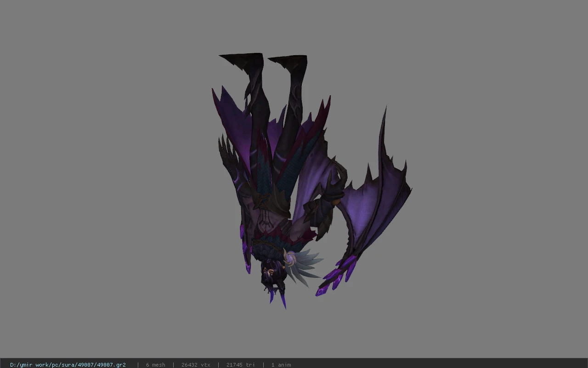The height and width of the screenshot is (368, 588).
Task: Click the "21745 tri" triangle count
Action: [x=241, y=365]
